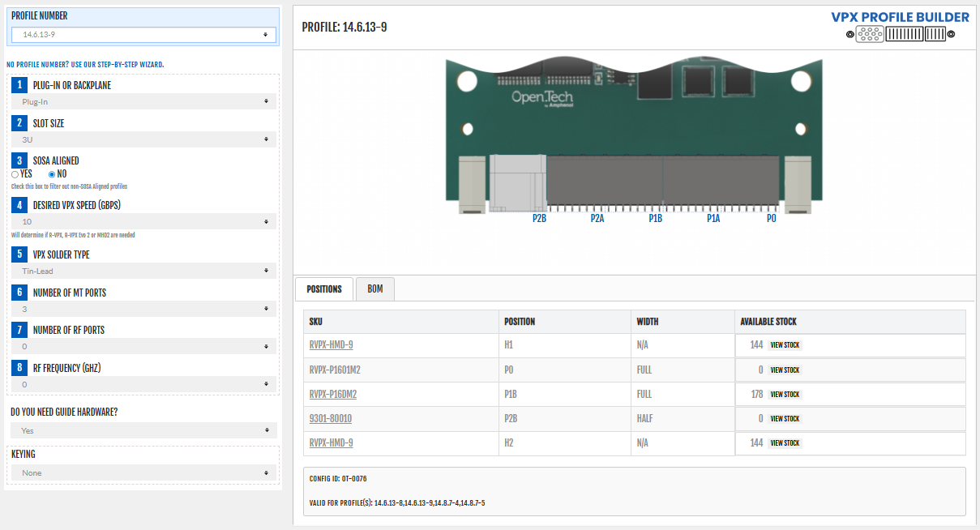Select the YES radio button under SOSA Aligned
This screenshot has width=980, height=530.
tap(14, 173)
